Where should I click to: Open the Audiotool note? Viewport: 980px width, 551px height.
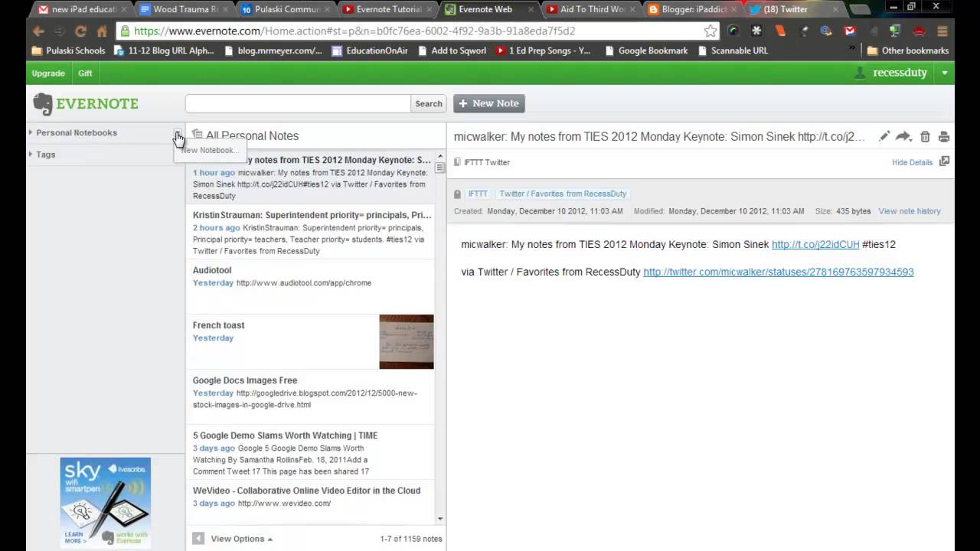tap(310, 286)
